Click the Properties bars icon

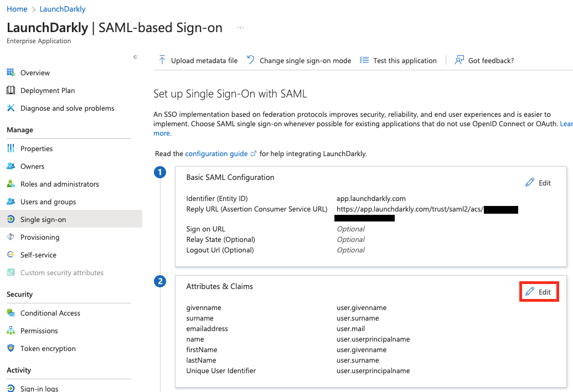(x=11, y=148)
